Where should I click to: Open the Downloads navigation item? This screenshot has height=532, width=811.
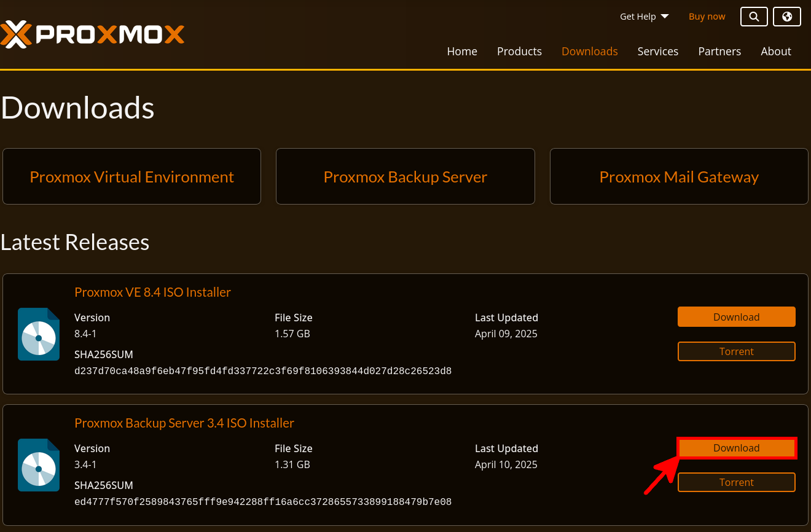(x=589, y=52)
